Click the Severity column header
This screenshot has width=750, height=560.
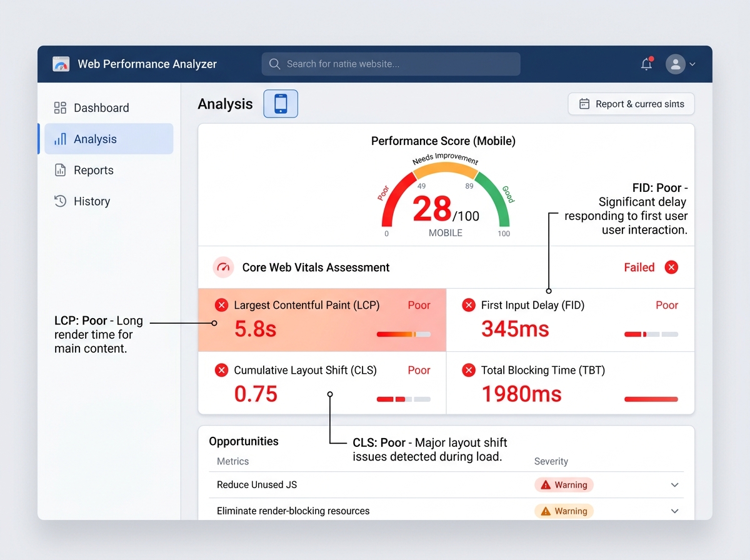[551, 461]
